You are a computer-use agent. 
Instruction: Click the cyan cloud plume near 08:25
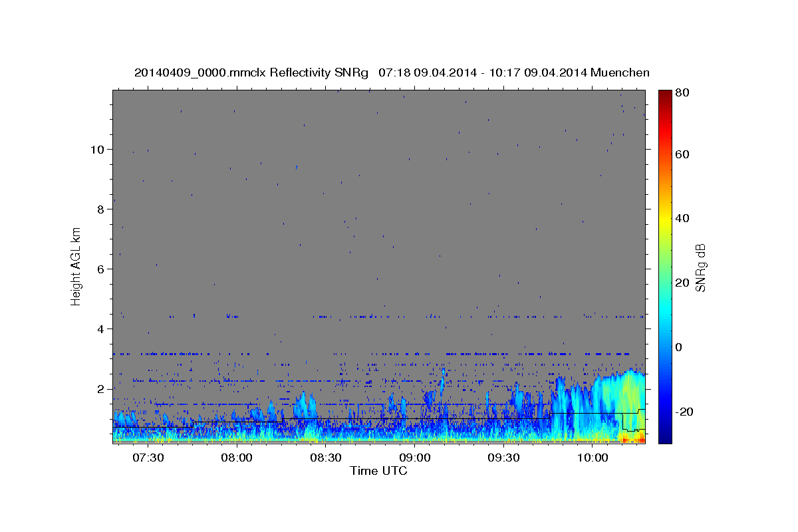306,406
